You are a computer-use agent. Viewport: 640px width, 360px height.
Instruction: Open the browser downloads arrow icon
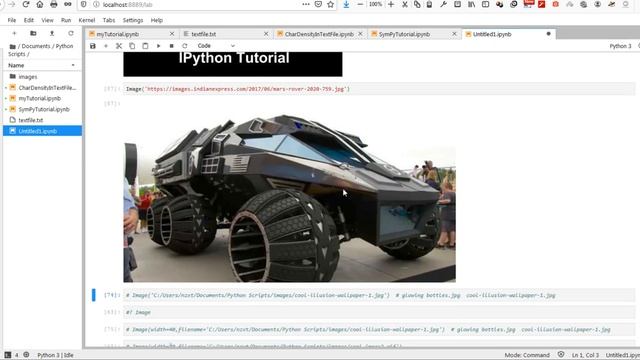coord(346,4)
